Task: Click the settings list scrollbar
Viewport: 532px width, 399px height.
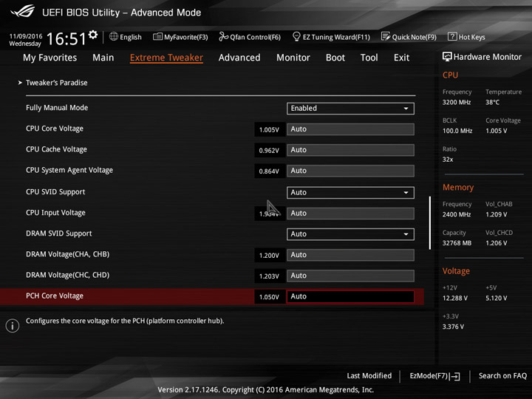Action: [x=430, y=222]
